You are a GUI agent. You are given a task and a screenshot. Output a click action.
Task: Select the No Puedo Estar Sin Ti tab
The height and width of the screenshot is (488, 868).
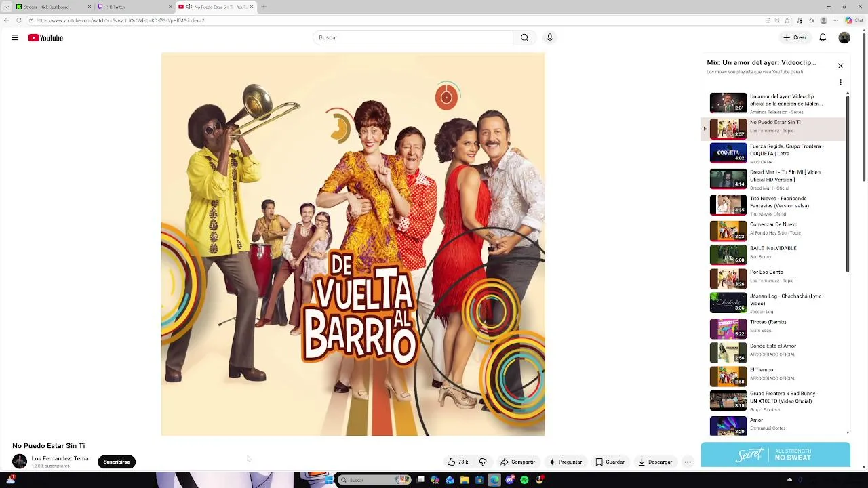click(215, 7)
